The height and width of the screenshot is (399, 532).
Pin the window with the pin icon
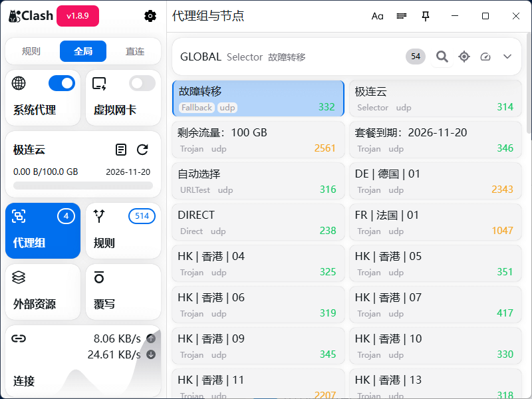pos(426,16)
